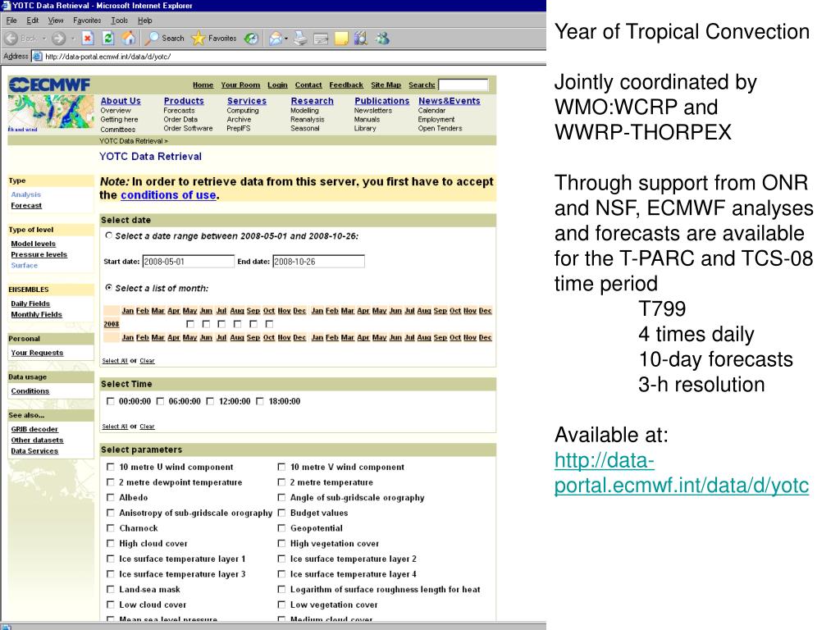Tick the High cloud cover checkbox
Image resolution: width=840 pixels, height=630 pixels.
click(111, 543)
